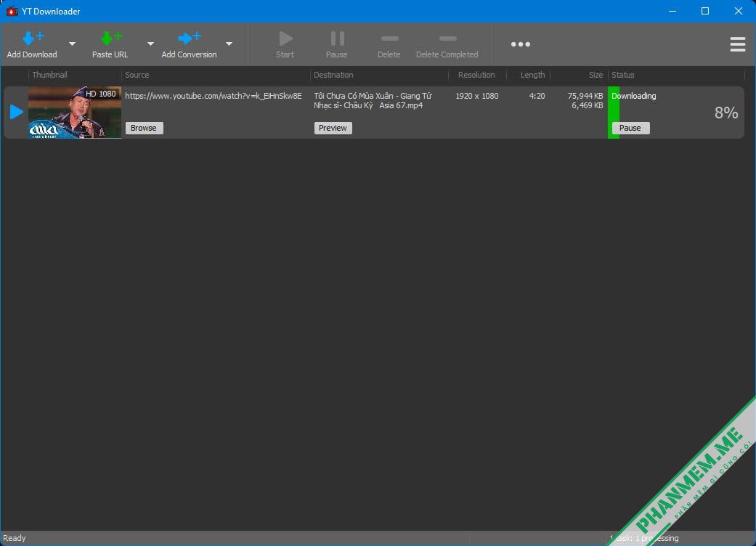The height and width of the screenshot is (546, 756).
Task: Close the YT Downloader window
Action: [738, 11]
